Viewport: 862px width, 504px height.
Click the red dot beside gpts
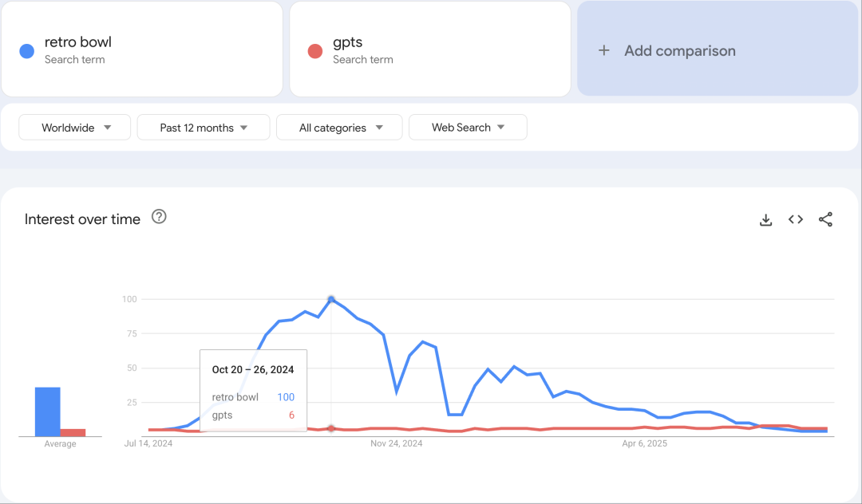315,51
